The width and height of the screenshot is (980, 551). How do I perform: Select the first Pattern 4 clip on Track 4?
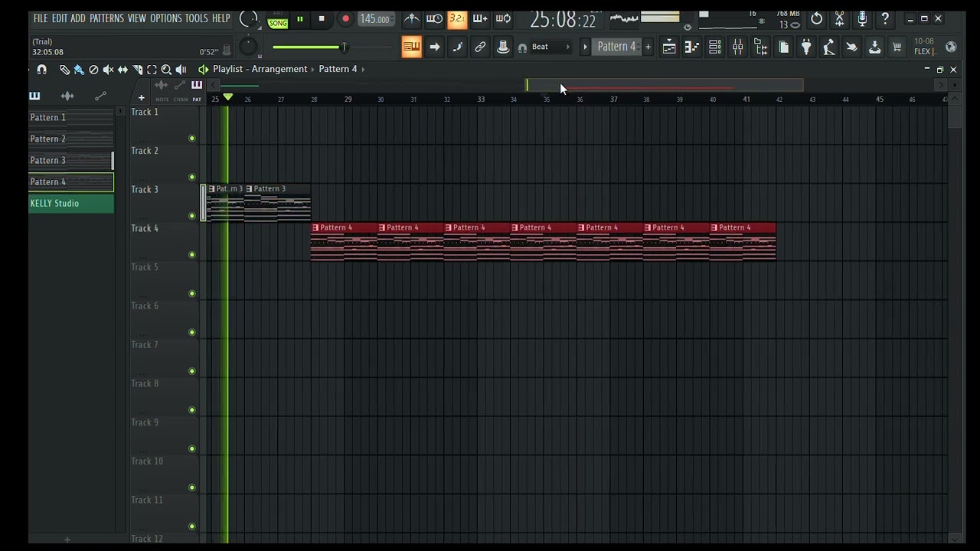tap(344, 242)
